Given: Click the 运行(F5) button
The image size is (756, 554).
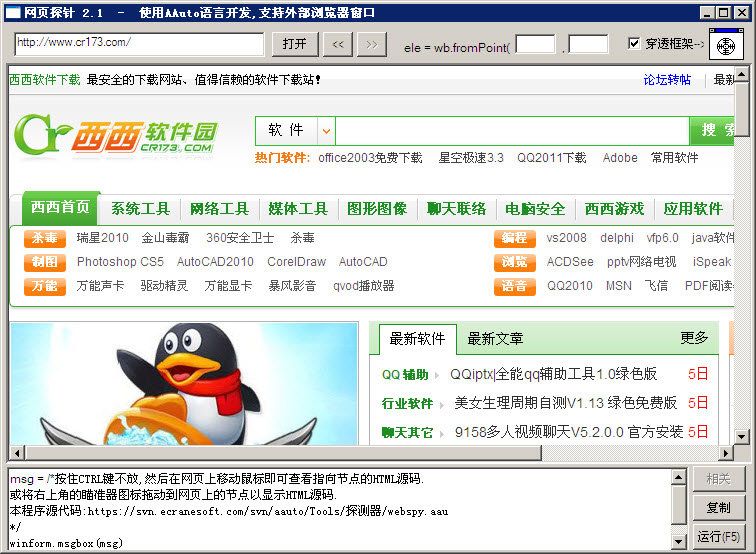Looking at the screenshot, I should [x=719, y=537].
